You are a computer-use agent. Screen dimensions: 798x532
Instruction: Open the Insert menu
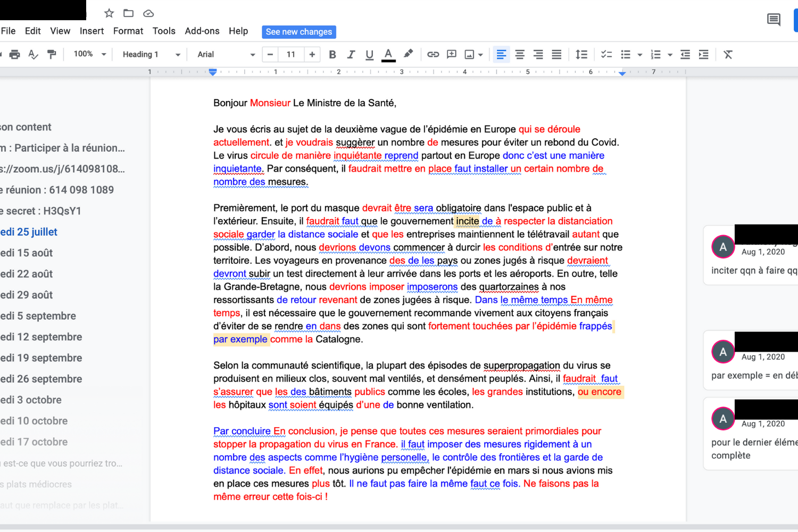[92, 31]
